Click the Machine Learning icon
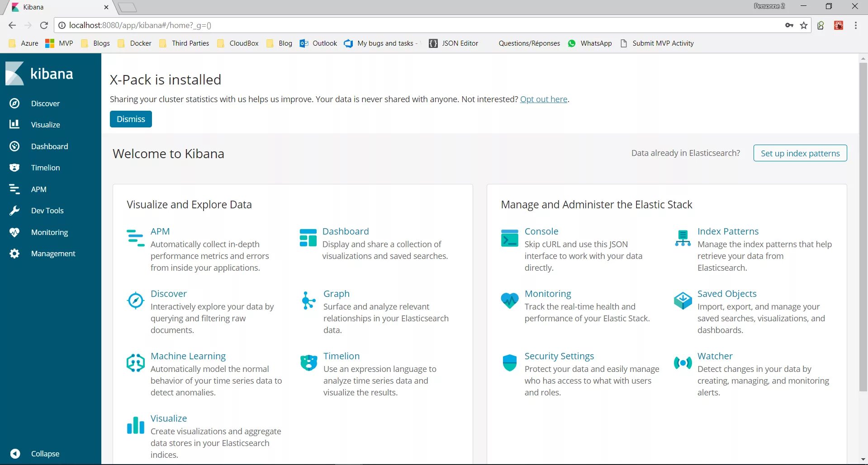The width and height of the screenshot is (868, 465). (x=136, y=363)
